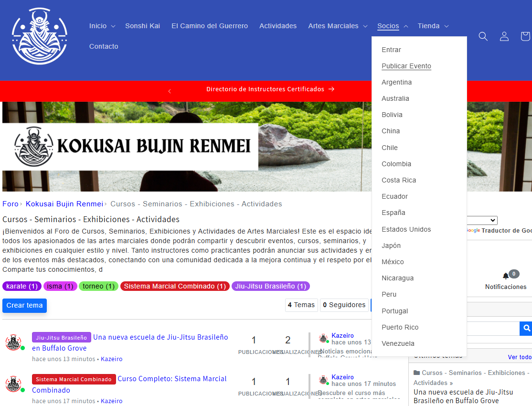Open sidebar latest topic Una nueva escuela
Screen dimensions: 532x406
pos(463,396)
